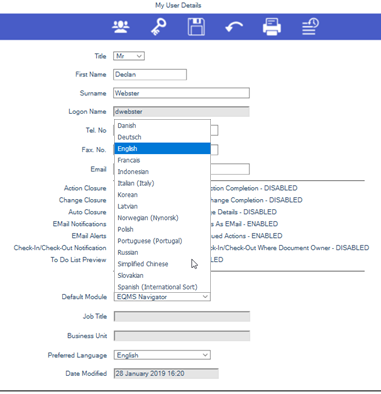Select Italian (Italy) option
This screenshot has width=381, height=394.
point(162,183)
